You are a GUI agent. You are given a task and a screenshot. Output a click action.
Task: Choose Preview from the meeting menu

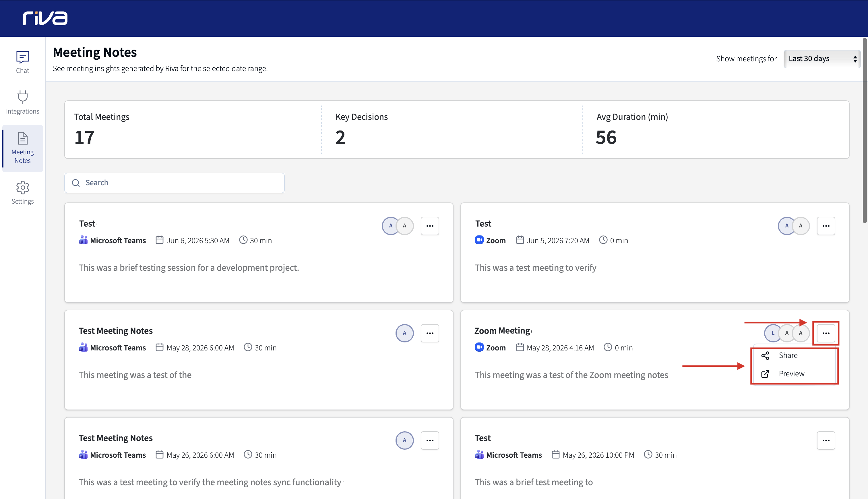pos(794,374)
